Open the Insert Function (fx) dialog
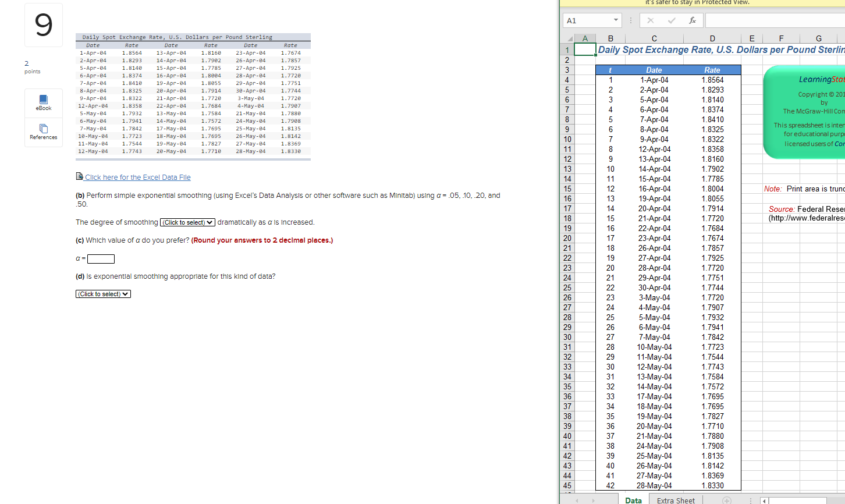This screenshot has width=845, height=504. [692, 20]
